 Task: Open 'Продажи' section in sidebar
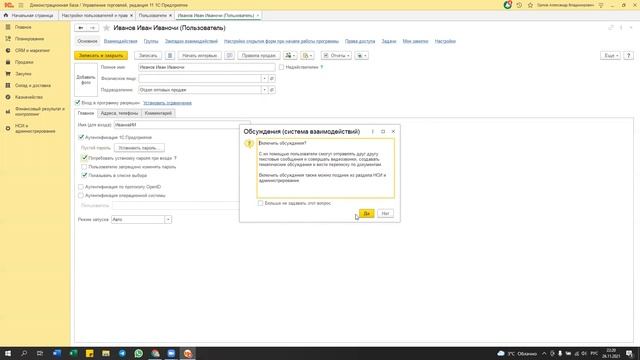[x=24, y=62]
